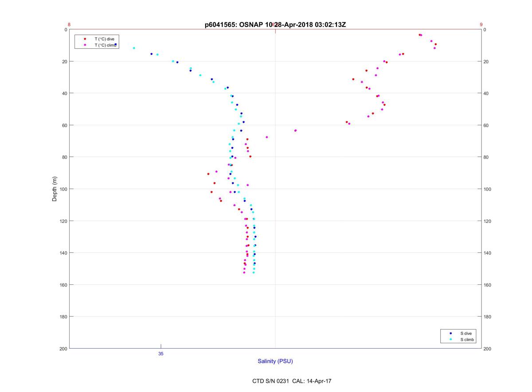Click depth tick 200 on the left axis

coord(63,349)
